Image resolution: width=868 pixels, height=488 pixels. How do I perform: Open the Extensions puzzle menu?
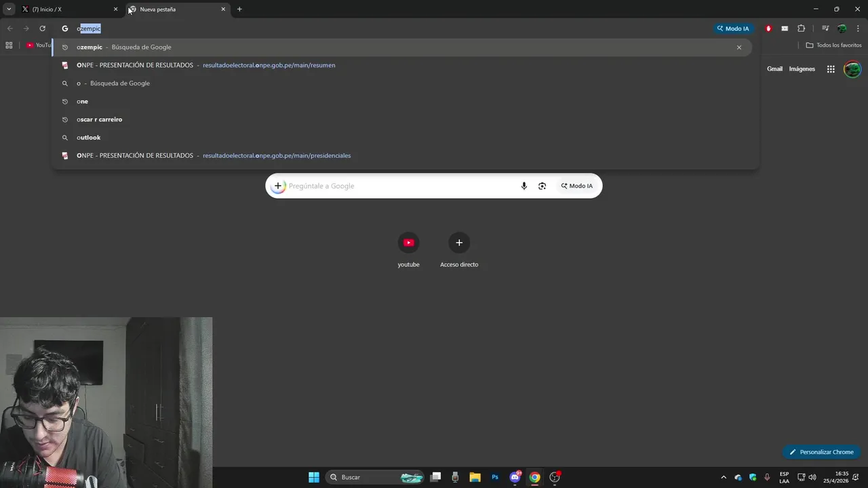pyautogui.click(x=801, y=28)
